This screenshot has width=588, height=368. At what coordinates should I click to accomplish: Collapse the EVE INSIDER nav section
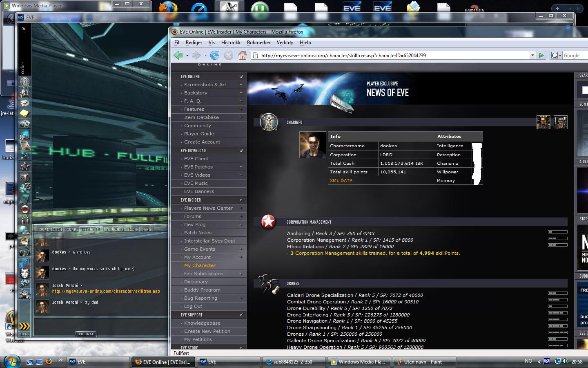(241, 200)
